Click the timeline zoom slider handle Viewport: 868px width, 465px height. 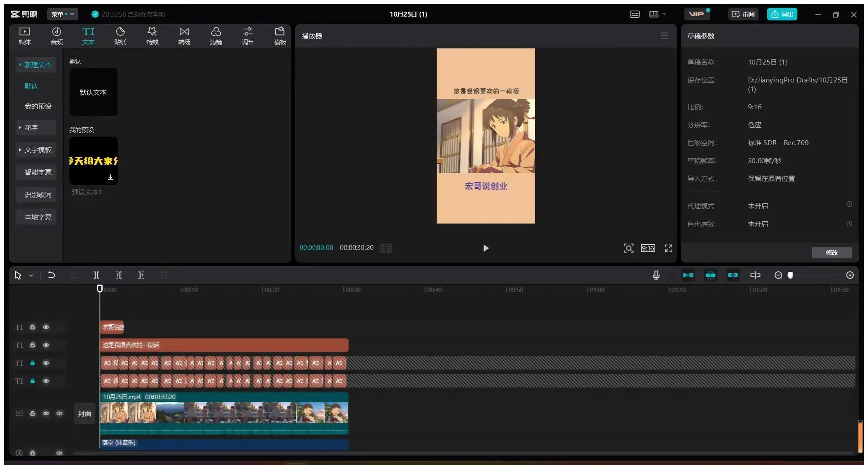[x=791, y=275]
